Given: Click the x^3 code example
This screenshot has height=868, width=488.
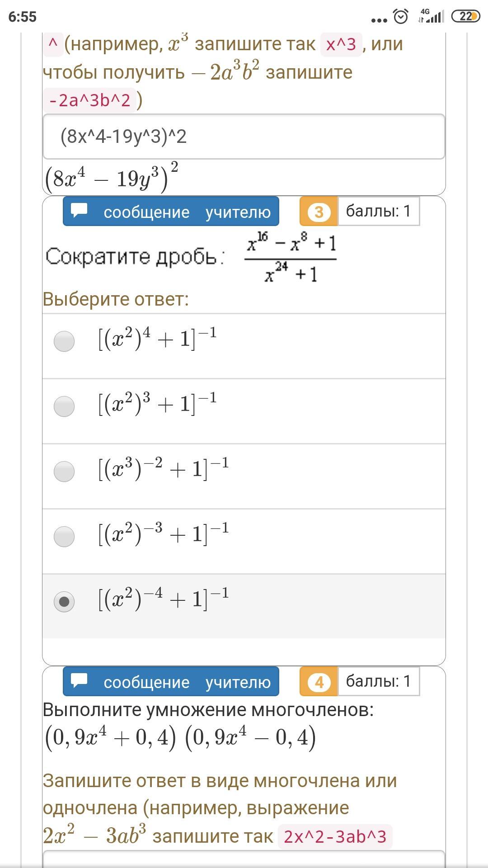Looking at the screenshot, I should click(341, 44).
